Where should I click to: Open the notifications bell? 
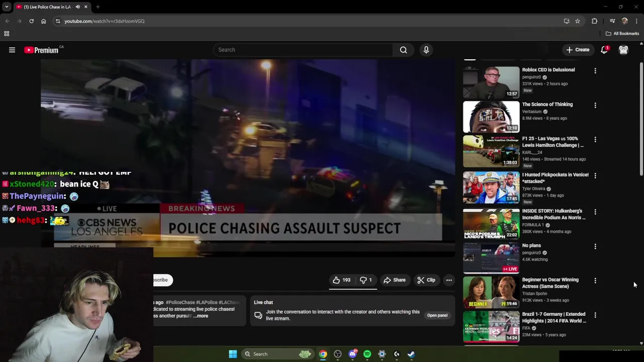point(604,50)
